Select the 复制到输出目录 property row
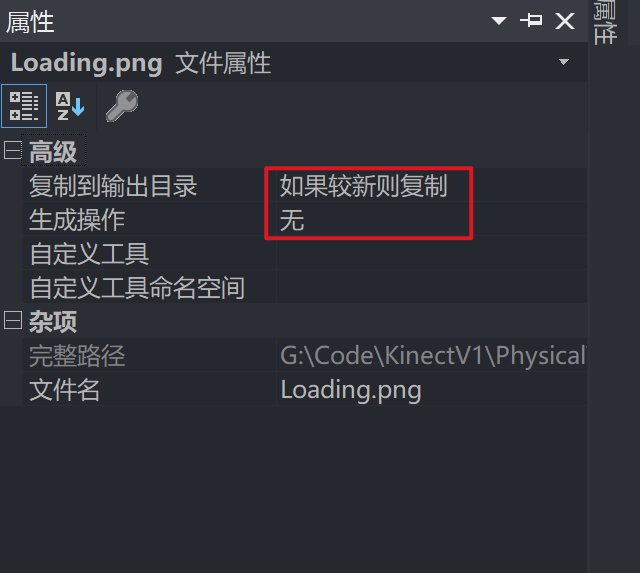Screen dimensions: 640x573 coord(304,185)
